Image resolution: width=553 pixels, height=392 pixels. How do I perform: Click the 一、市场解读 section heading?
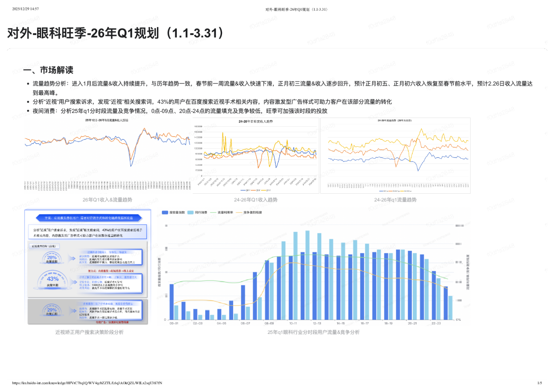coord(48,70)
